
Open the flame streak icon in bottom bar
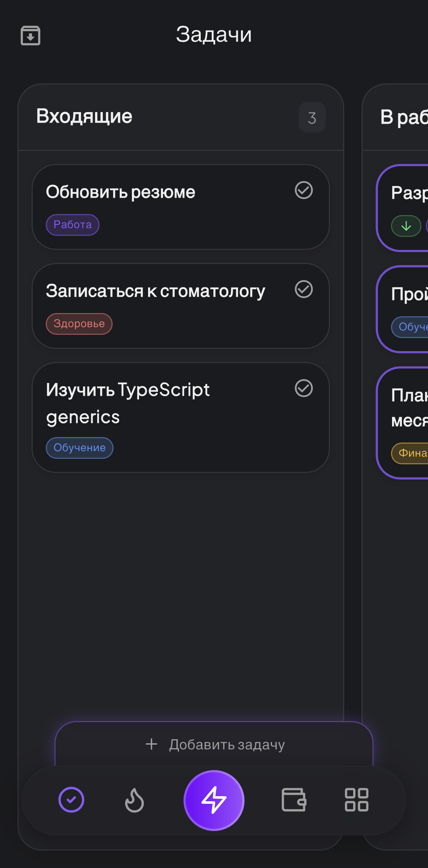tap(134, 801)
